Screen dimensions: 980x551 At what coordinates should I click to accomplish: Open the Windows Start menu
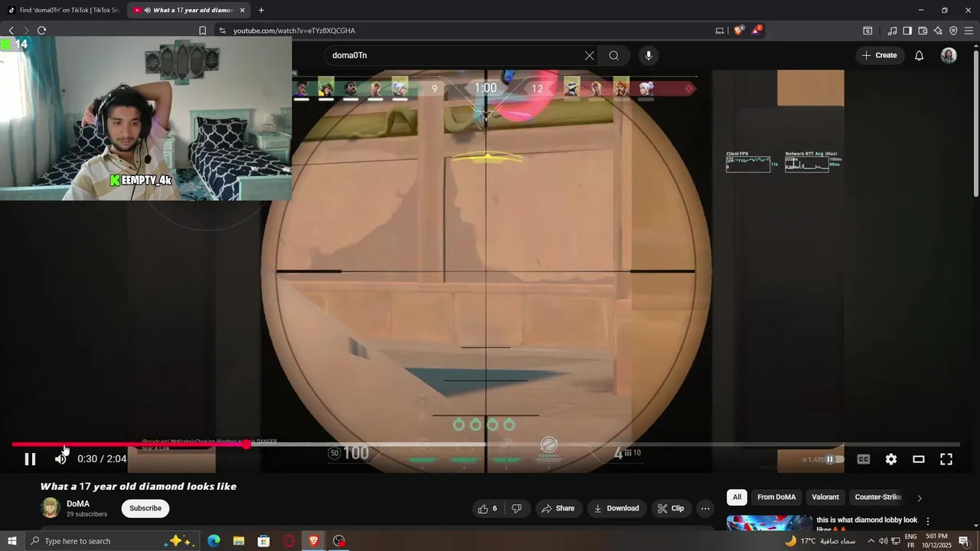pyautogui.click(x=11, y=541)
